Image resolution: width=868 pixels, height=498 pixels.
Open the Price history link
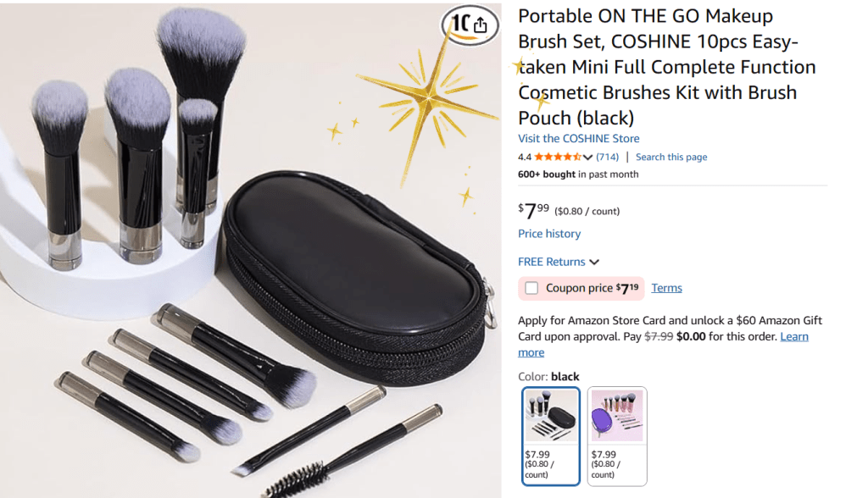549,234
